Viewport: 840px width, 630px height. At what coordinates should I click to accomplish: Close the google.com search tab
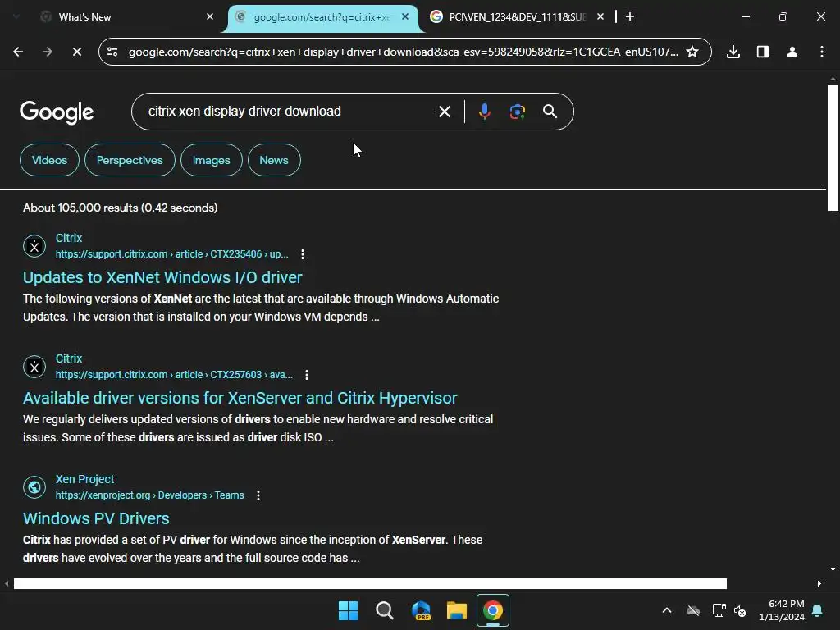(x=405, y=16)
